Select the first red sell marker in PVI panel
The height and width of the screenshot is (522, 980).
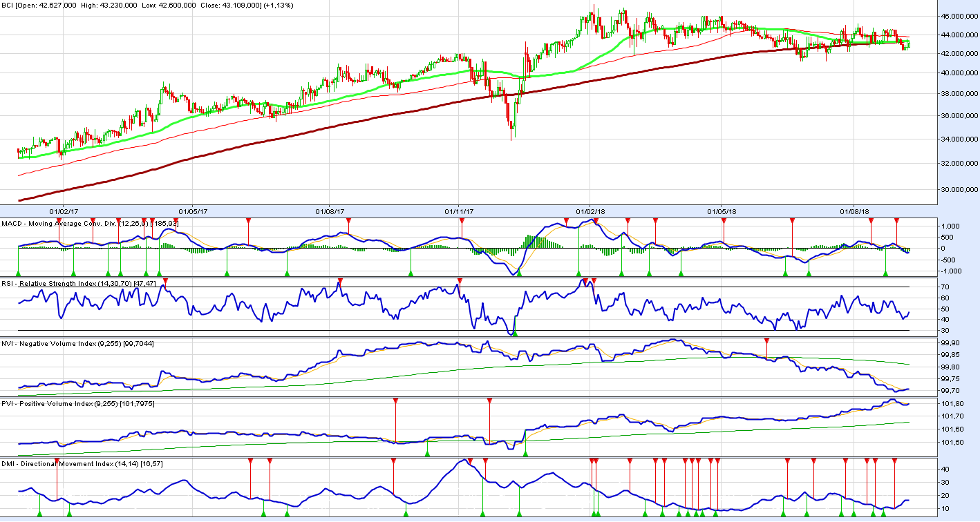[395, 401]
